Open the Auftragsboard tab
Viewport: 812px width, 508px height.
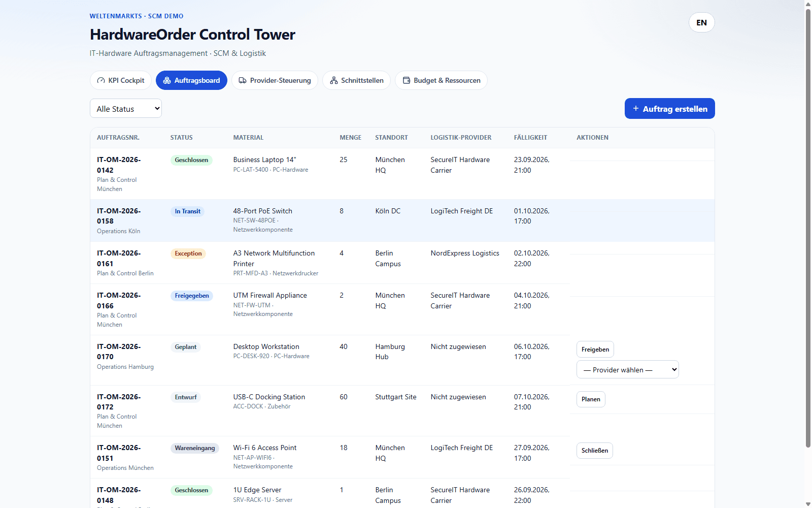point(191,80)
